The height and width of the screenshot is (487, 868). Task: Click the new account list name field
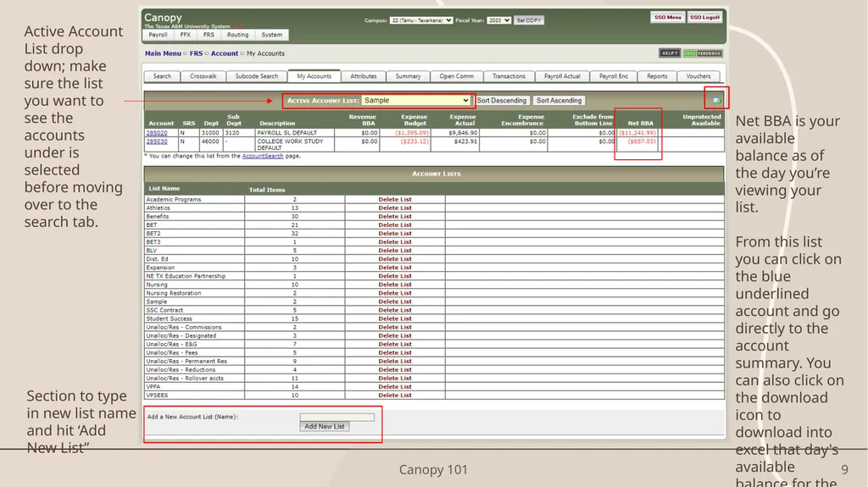337,418
